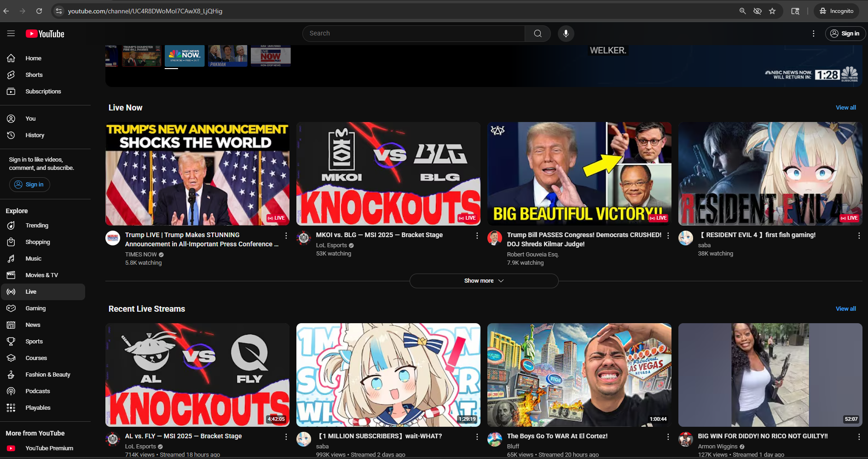Open the News category
Viewport: 868px width, 459px height.
point(43,325)
